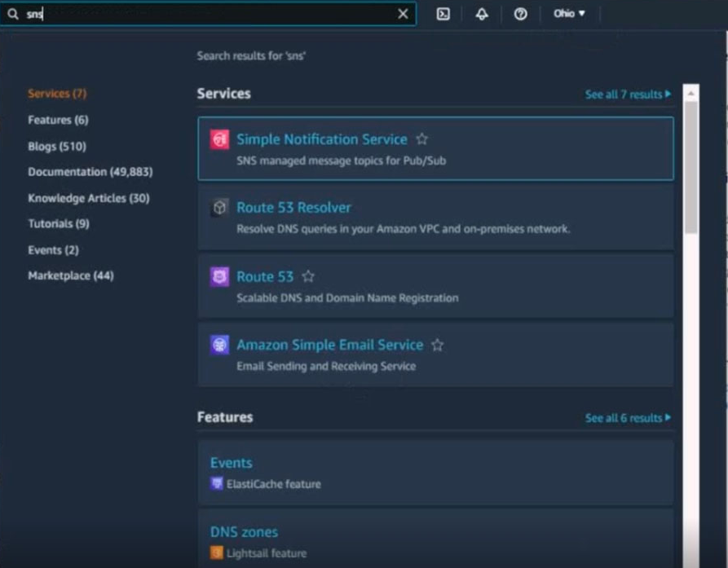The width and height of the screenshot is (728, 568).
Task: Click the purple Route 53 service icon
Action: 219,276
